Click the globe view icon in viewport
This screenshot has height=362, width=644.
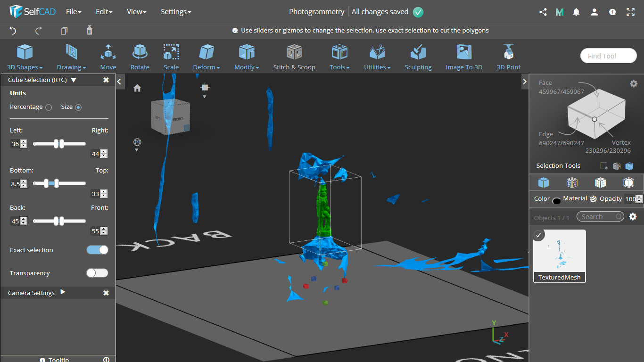[137, 142]
